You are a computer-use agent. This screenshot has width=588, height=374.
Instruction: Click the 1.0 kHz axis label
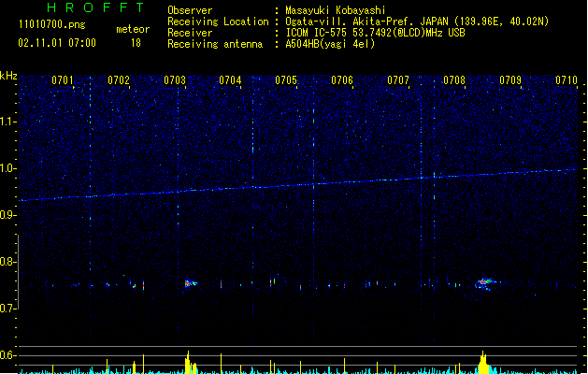7,168
